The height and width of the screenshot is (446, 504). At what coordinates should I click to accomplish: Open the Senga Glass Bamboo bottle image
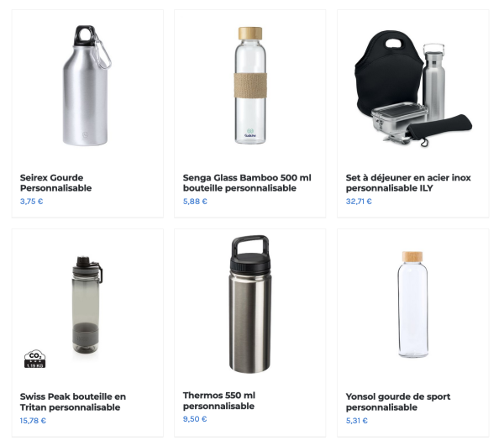coord(250,86)
